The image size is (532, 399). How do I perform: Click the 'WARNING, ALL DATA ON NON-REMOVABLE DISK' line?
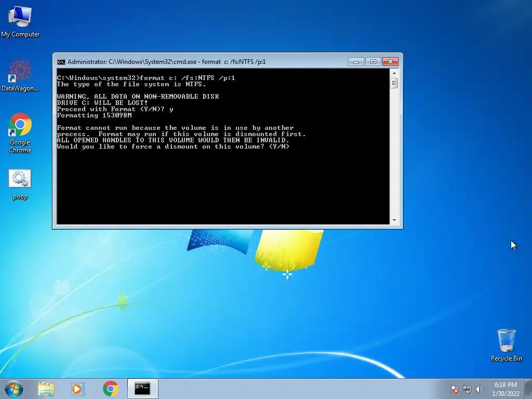coord(138,97)
